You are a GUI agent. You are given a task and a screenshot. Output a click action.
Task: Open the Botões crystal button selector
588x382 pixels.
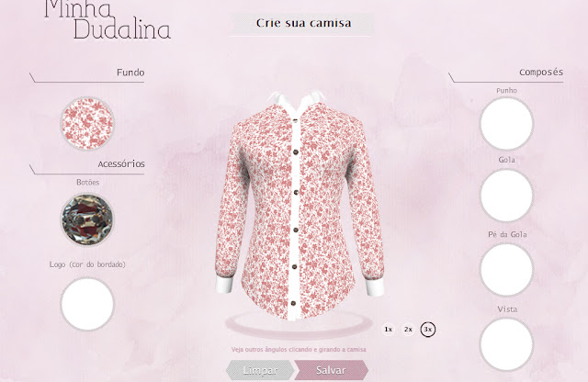pos(87,219)
